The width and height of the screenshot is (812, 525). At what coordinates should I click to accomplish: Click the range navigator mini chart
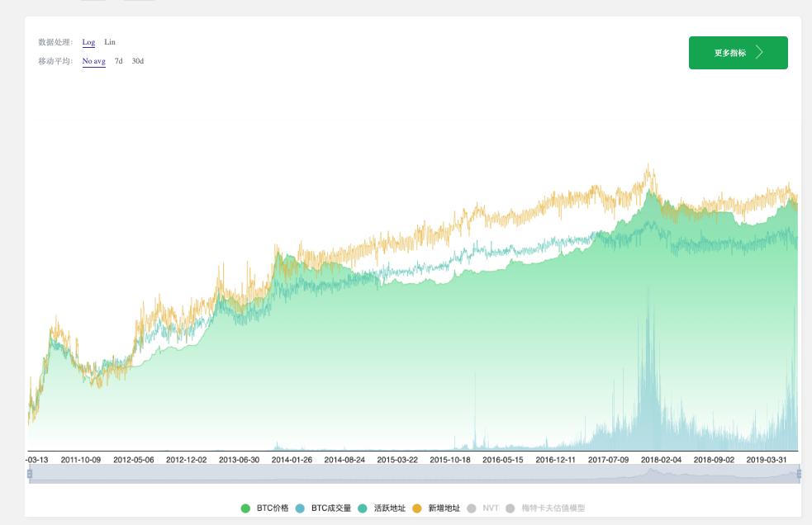[413, 474]
